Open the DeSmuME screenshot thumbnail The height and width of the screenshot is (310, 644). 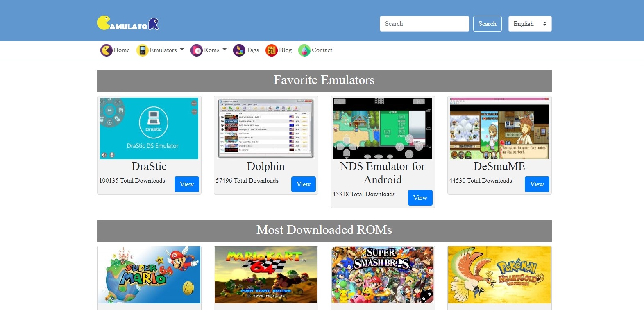click(x=499, y=129)
